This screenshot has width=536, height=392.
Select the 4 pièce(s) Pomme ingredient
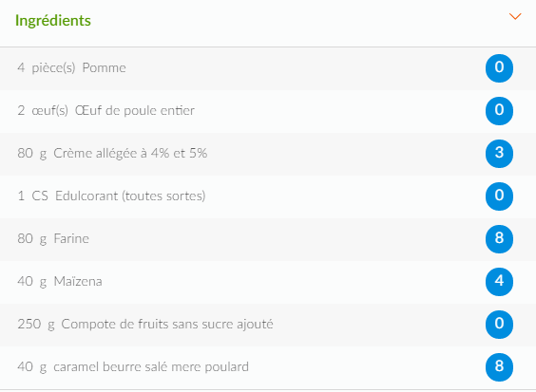coord(268,68)
